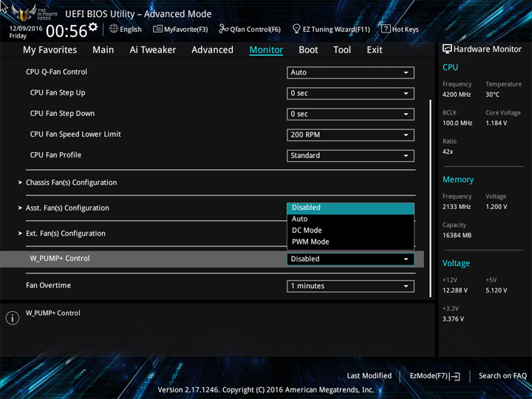This screenshot has height=399, width=532.
Task: Open CPU Fan Speed Lower Limit dropdown
Action: point(350,134)
